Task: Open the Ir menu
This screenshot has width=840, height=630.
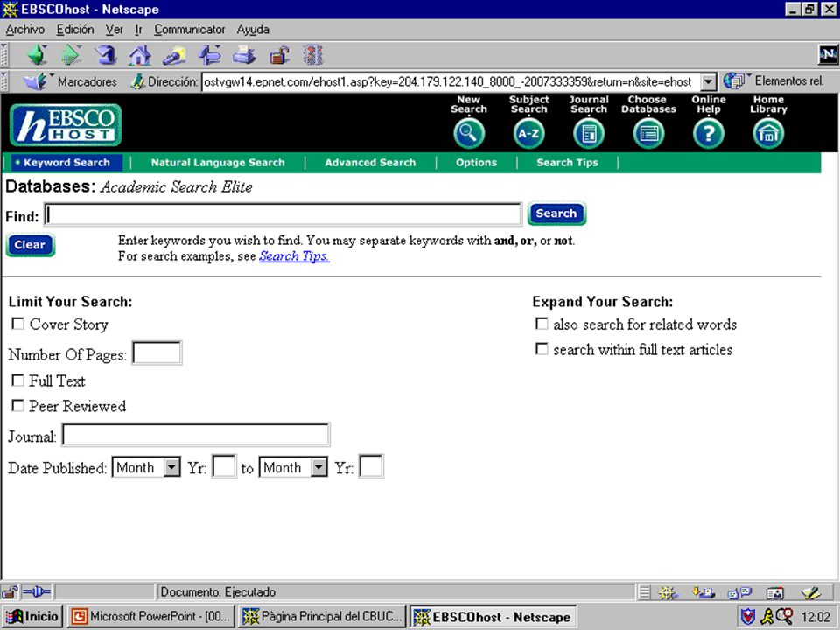Action: [139, 30]
